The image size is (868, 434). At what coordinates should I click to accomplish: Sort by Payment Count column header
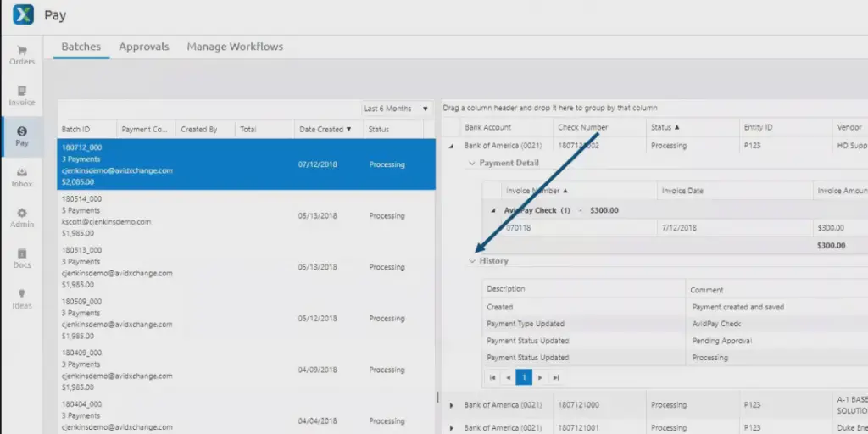pyautogui.click(x=146, y=129)
